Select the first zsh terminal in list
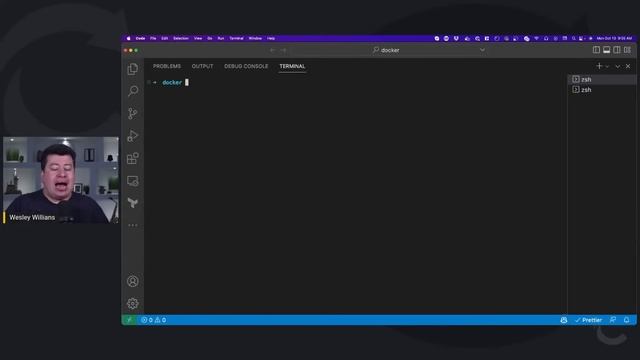640x360 pixels. (x=602, y=79)
